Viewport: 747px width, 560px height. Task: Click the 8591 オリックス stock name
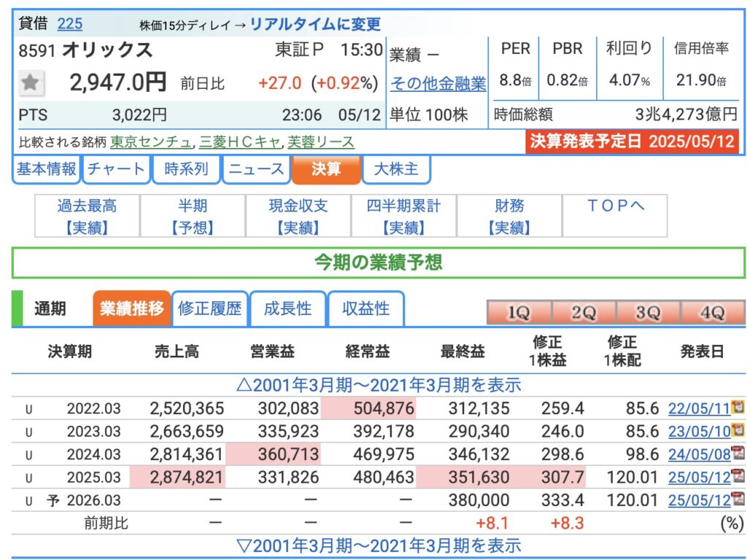85,50
